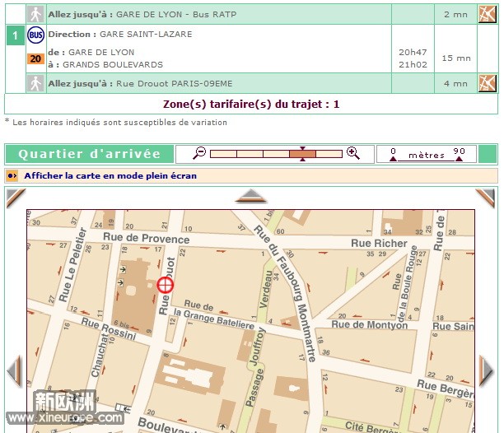The height and width of the screenshot is (433, 504).
Task: Click 'Rue du Faubourg Montmartre' map label
Action: click(x=285, y=293)
